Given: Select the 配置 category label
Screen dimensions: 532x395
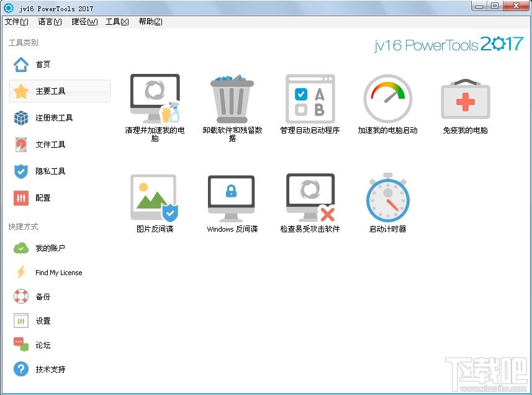Looking at the screenshot, I should [x=43, y=198].
